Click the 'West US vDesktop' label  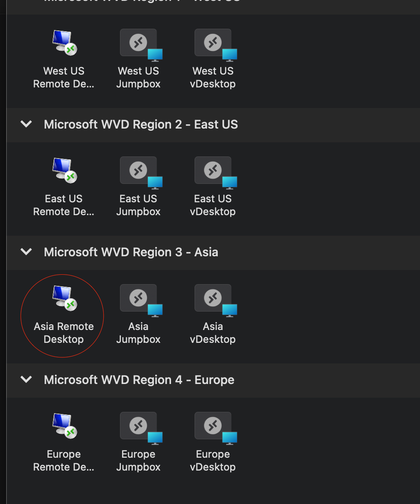(213, 77)
